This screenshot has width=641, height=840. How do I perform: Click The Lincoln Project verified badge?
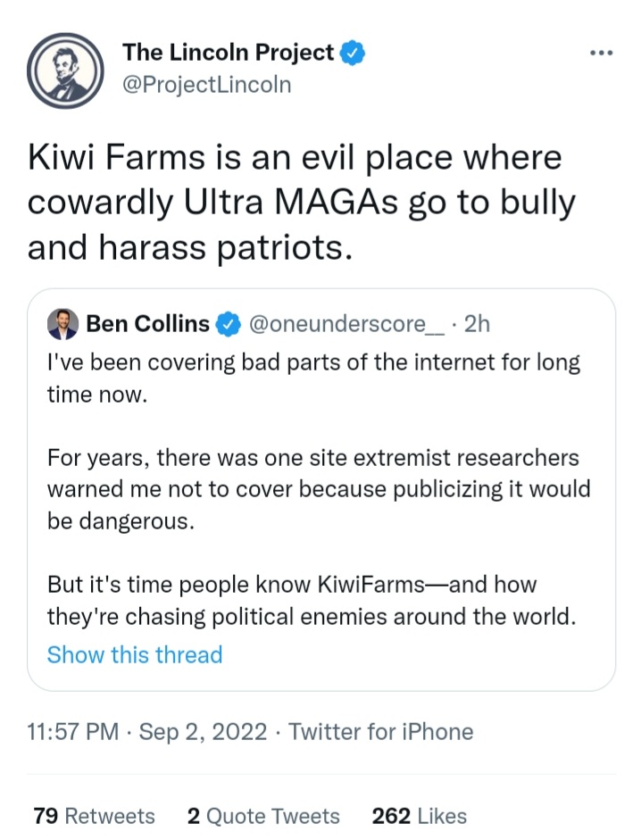click(x=353, y=53)
